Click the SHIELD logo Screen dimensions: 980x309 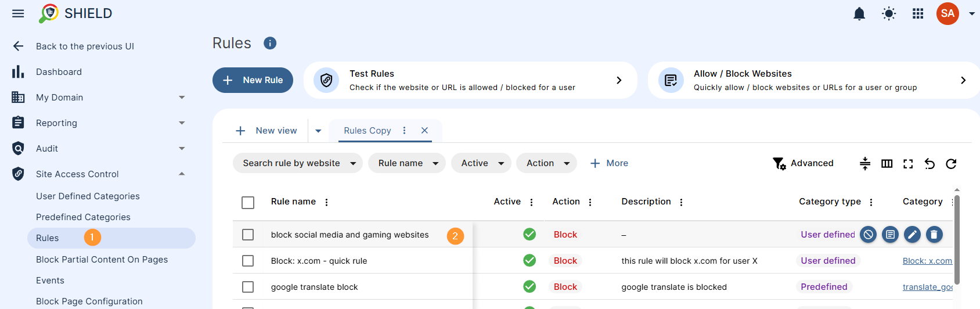tap(75, 13)
